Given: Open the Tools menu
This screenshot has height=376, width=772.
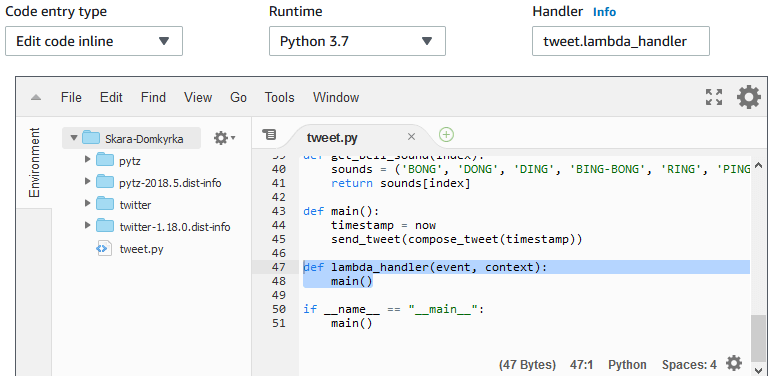Looking at the screenshot, I should 279,97.
